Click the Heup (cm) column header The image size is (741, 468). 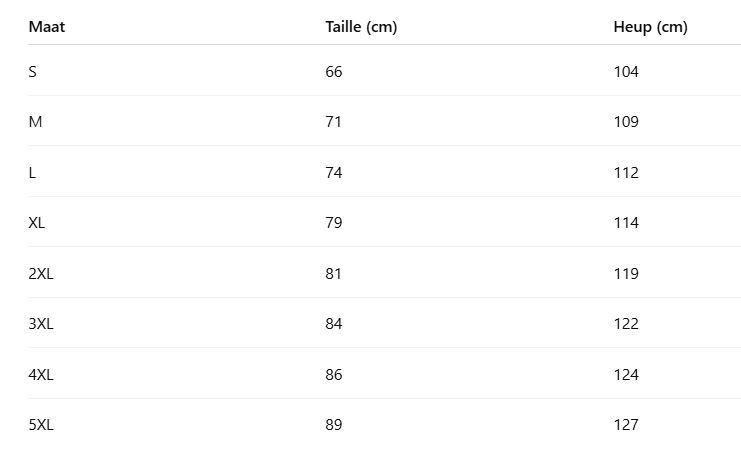650,27
